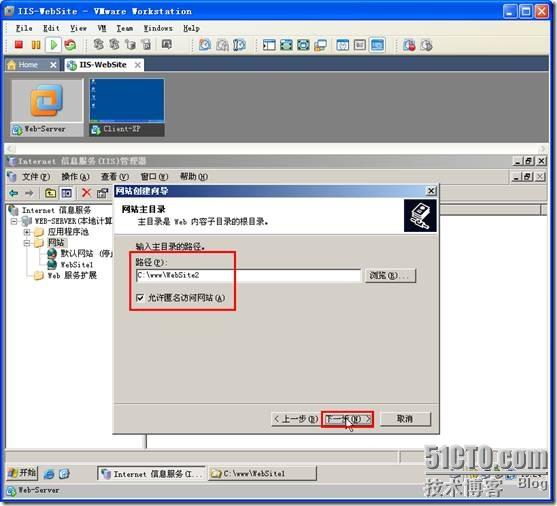Open the 帮助(H) menu in IIS Manager
This screenshot has width=557, height=506.
(x=194, y=177)
